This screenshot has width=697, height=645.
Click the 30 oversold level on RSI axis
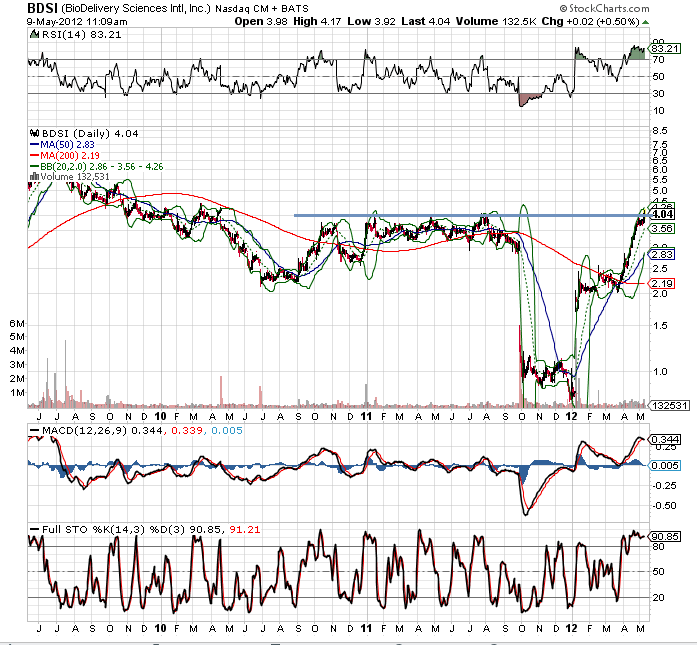point(659,93)
